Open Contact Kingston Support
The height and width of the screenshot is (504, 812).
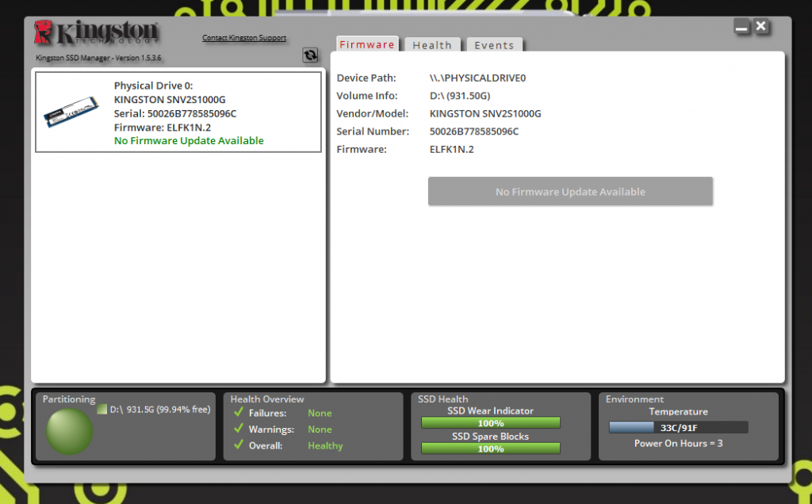244,37
